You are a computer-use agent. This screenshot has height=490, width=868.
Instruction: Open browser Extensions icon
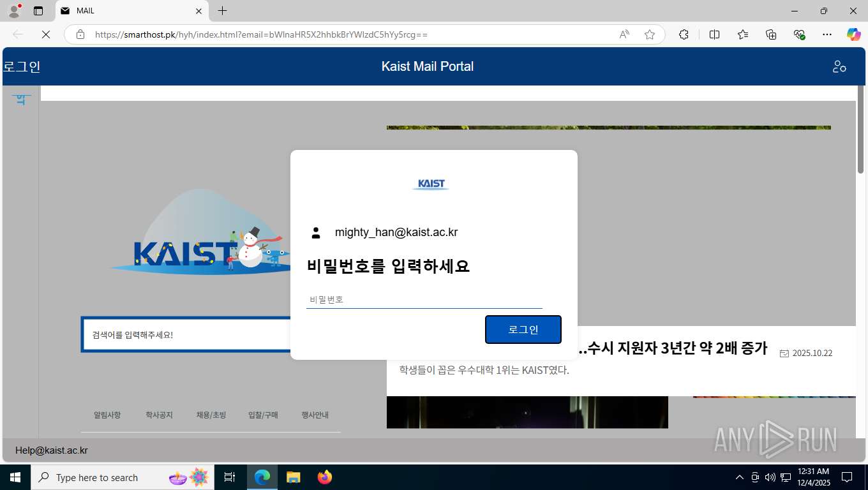(684, 34)
